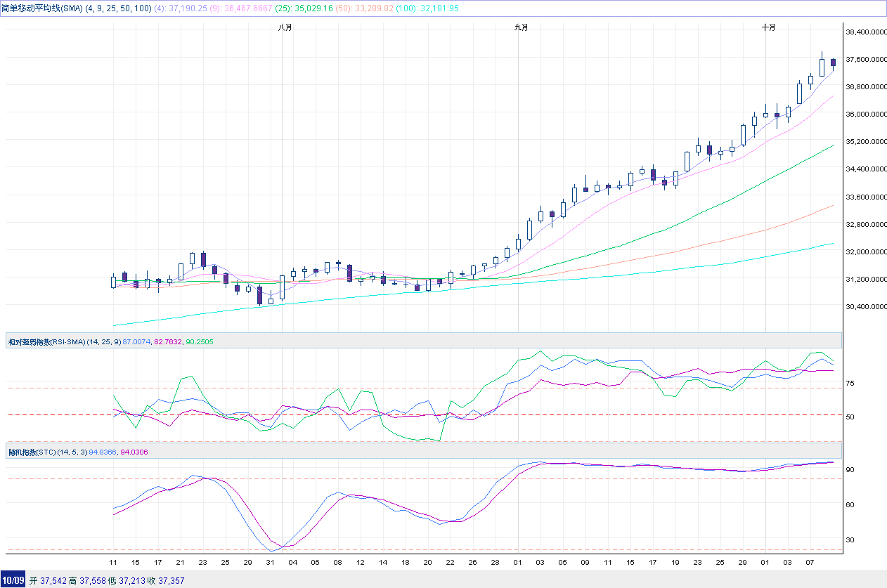Click the date label 11 on the axis
The image size is (887, 588).
[113, 563]
